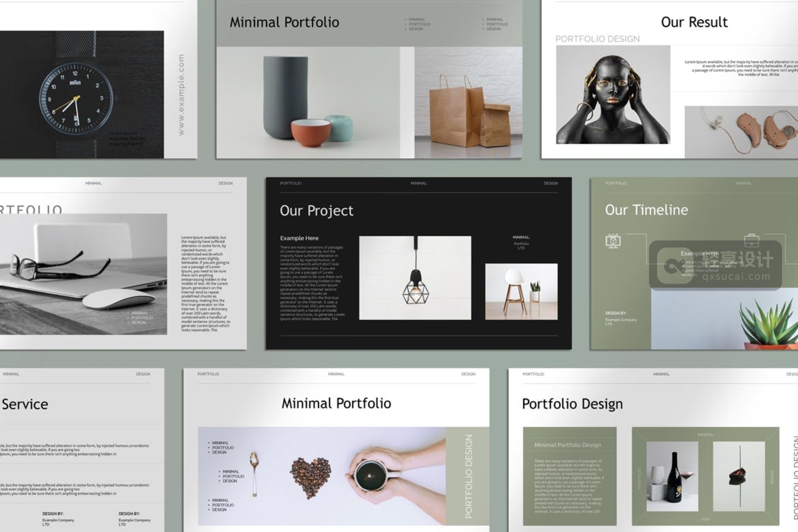
Task: Click the Example Here subheading
Action: (x=300, y=238)
